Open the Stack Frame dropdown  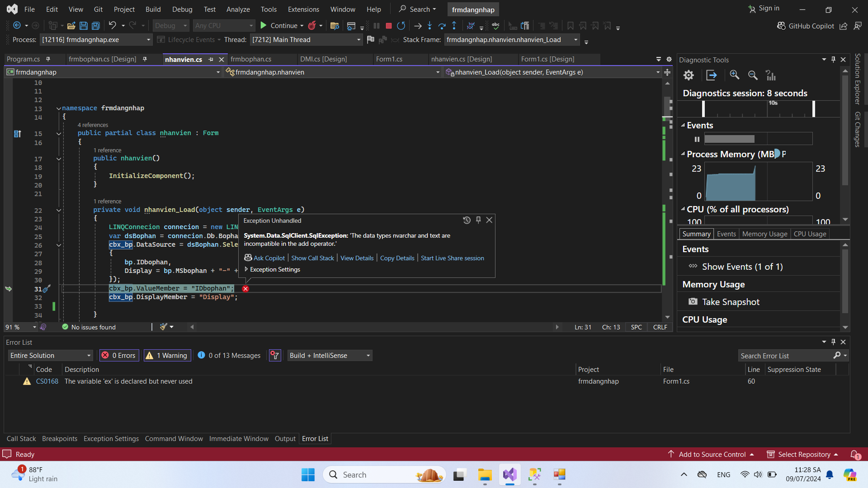[x=512, y=40]
